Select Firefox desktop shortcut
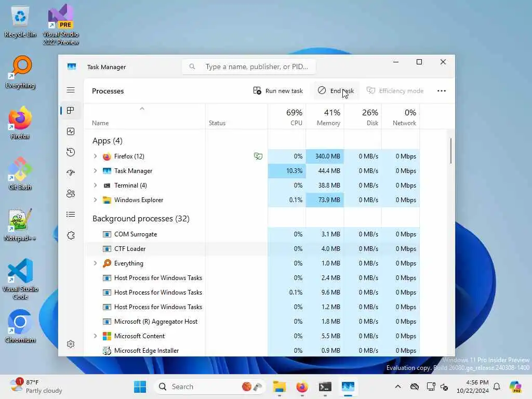The height and width of the screenshot is (399, 532). [x=20, y=123]
